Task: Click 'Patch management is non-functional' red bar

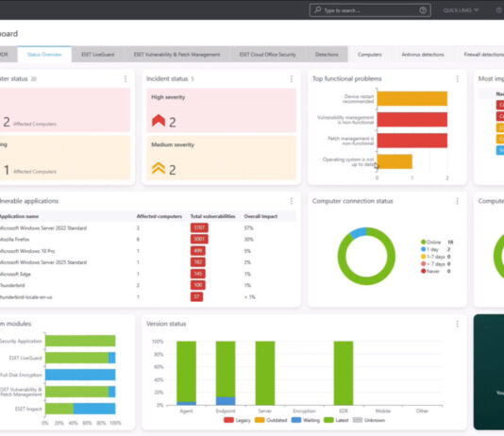Action: (x=412, y=141)
